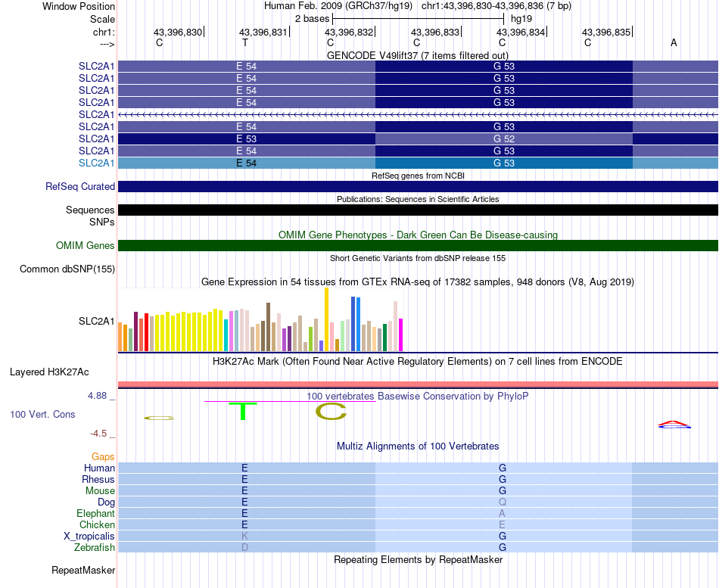Open the H3K27Ac Mark ENCODE track title
The width and height of the screenshot is (719, 588).
tap(418, 362)
